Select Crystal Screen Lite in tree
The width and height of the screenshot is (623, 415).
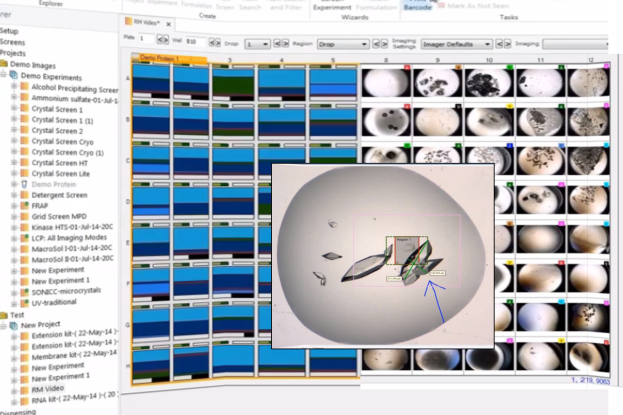(60, 174)
